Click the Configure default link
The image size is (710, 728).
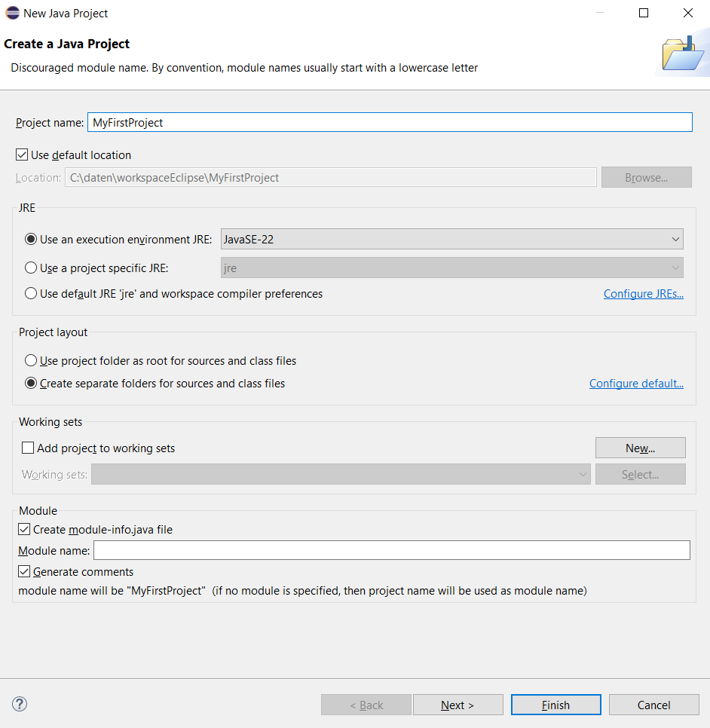(636, 384)
